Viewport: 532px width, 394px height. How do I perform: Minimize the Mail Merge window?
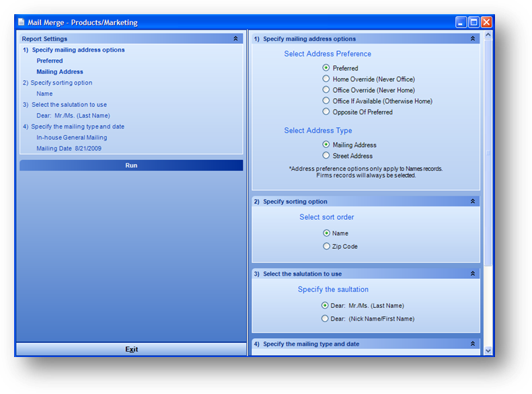(x=461, y=22)
